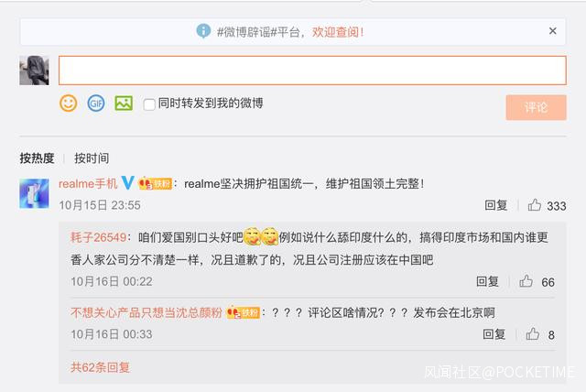Image resolution: width=586 pixels, height=392 pixels.
Task: Click the blue info icon in banner
Action: click(x=203, y=31)
